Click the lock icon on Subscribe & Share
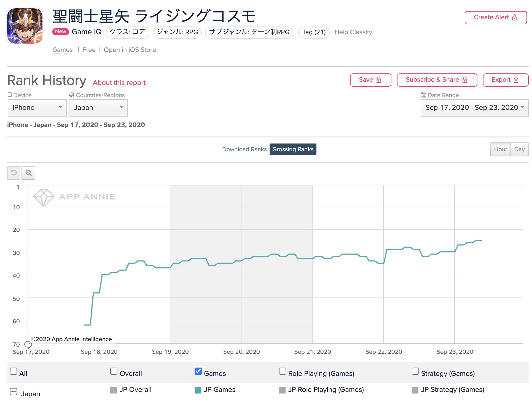 [x=465, y=80]
